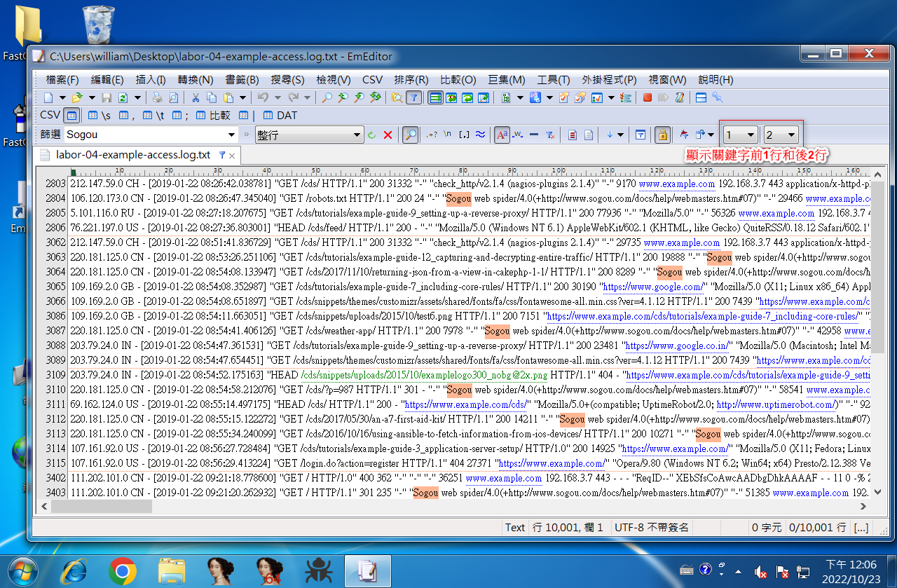Click Find in Files icon

tap(397, 98)
